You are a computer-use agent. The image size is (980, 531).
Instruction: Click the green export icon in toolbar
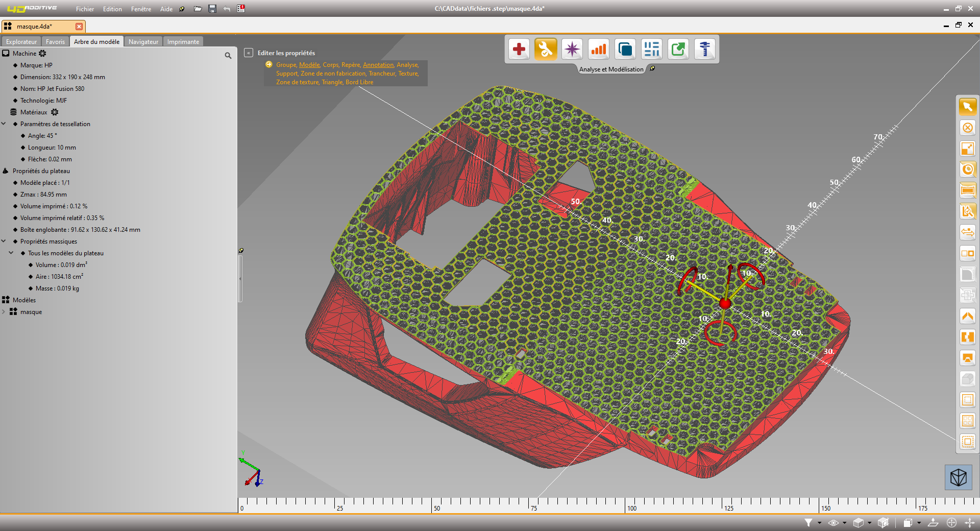(678, 49)
